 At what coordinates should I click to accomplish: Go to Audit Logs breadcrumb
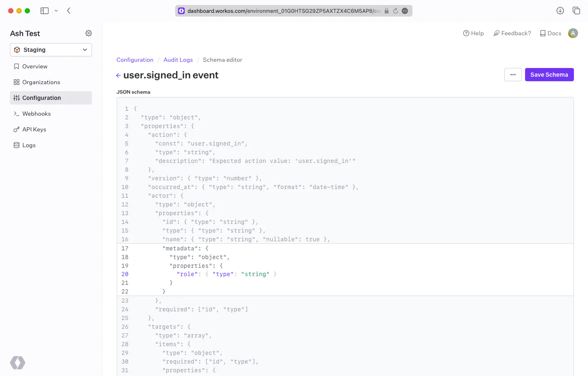[x=178, y=60]
